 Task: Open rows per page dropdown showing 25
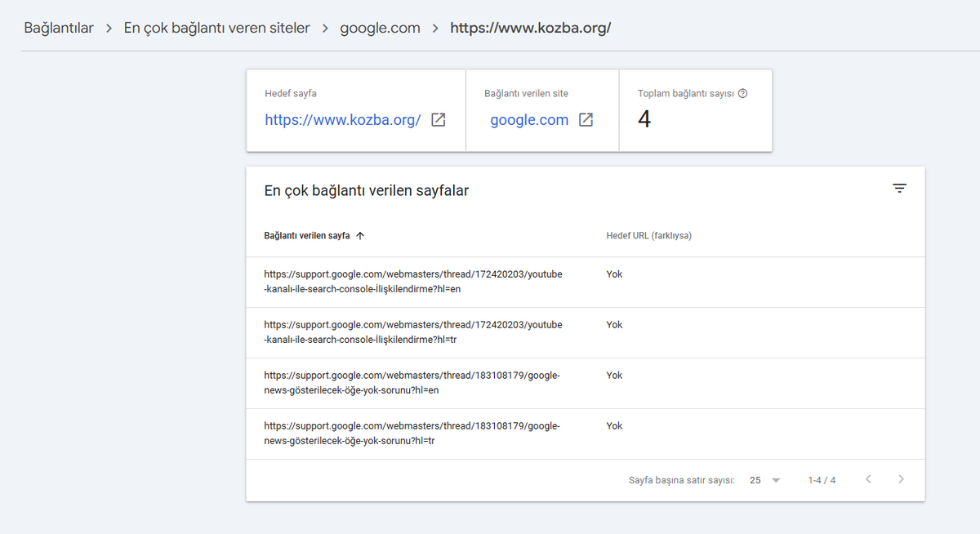click(x=764, y=480)
